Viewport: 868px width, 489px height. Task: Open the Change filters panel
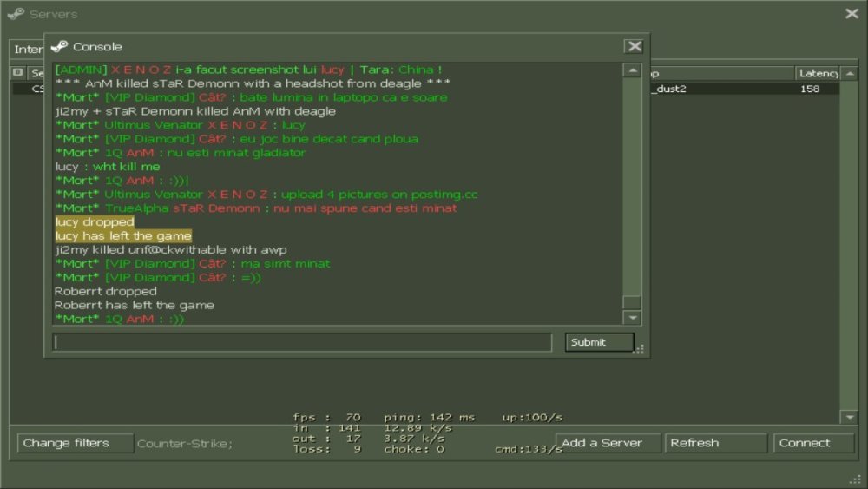(x=76, y=443)
